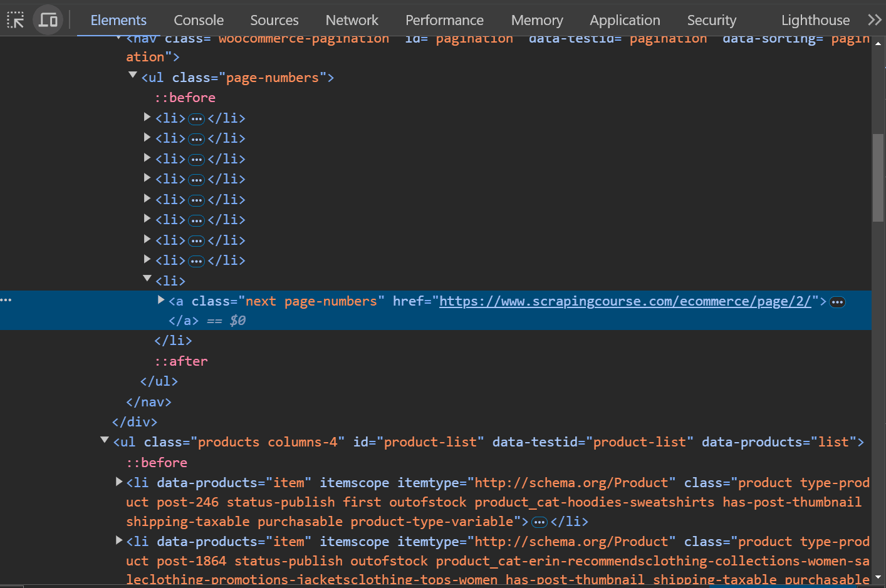Switch to the Elements tab
This screenshot has width=886, height=588.
[x=118, y=20]
